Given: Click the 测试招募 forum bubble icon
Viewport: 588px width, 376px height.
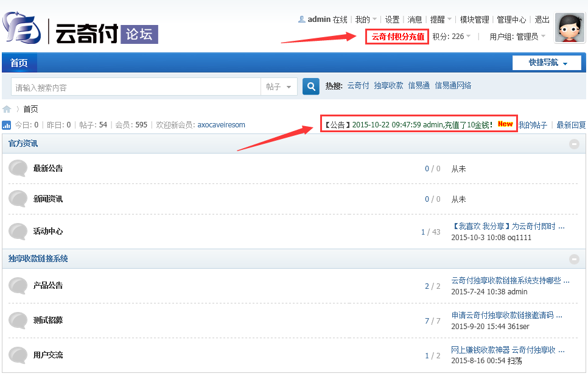Looking at the screenshot, I should 18,321.
